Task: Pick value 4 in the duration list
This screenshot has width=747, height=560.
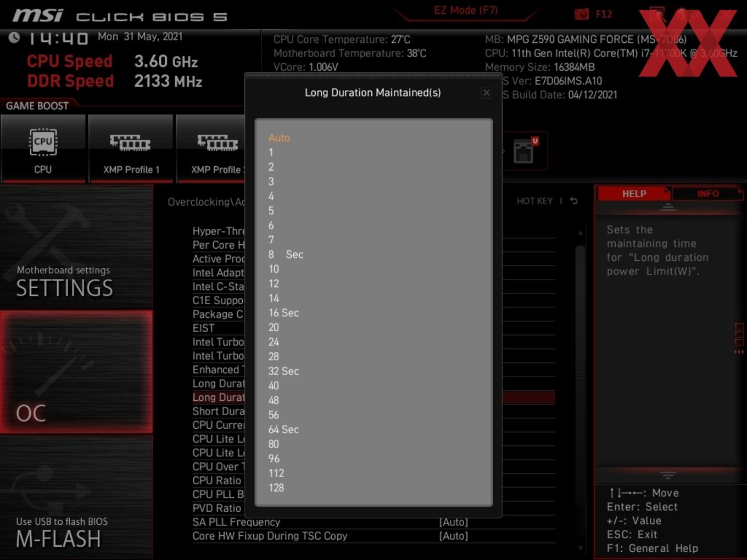Action: [271, 196]
